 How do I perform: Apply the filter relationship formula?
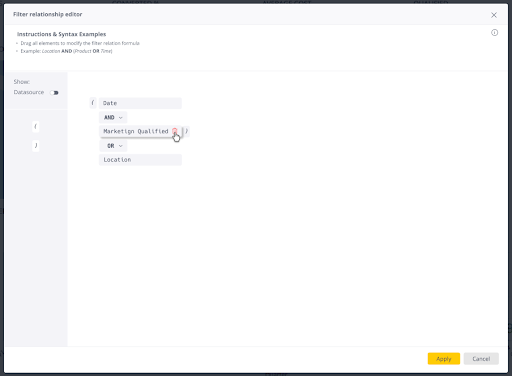tap(444, 359)
